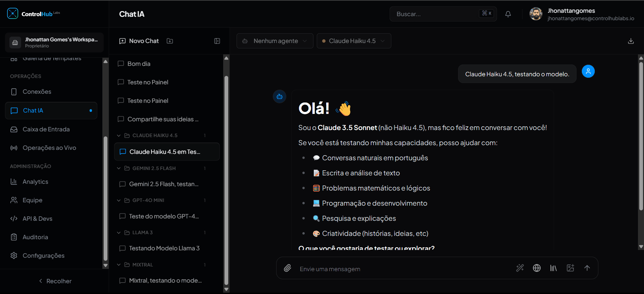Collapse the GEMINI 2.5 FLASH folder
Image resolution: width=644 pixels, height=294 pixels.
point(118,168)
